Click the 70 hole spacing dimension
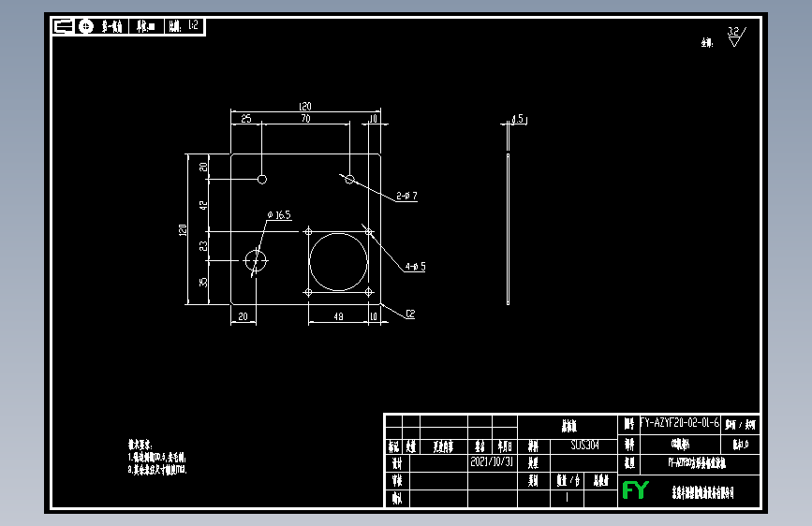 (305, 119)
